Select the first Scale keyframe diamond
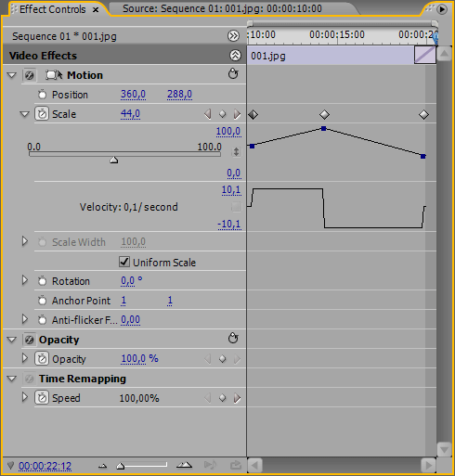This screenshot has height=476, width=455. tap(253, 115)
